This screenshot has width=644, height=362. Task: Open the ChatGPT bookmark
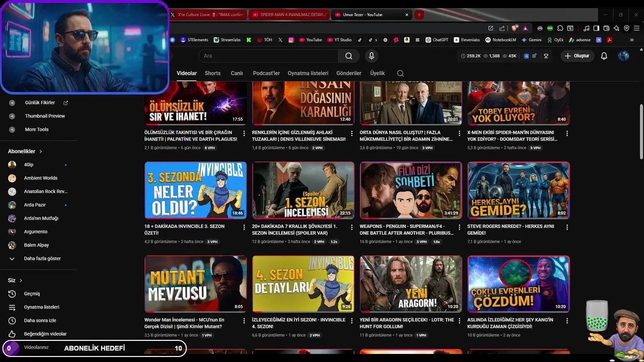(x=437, y=40)
